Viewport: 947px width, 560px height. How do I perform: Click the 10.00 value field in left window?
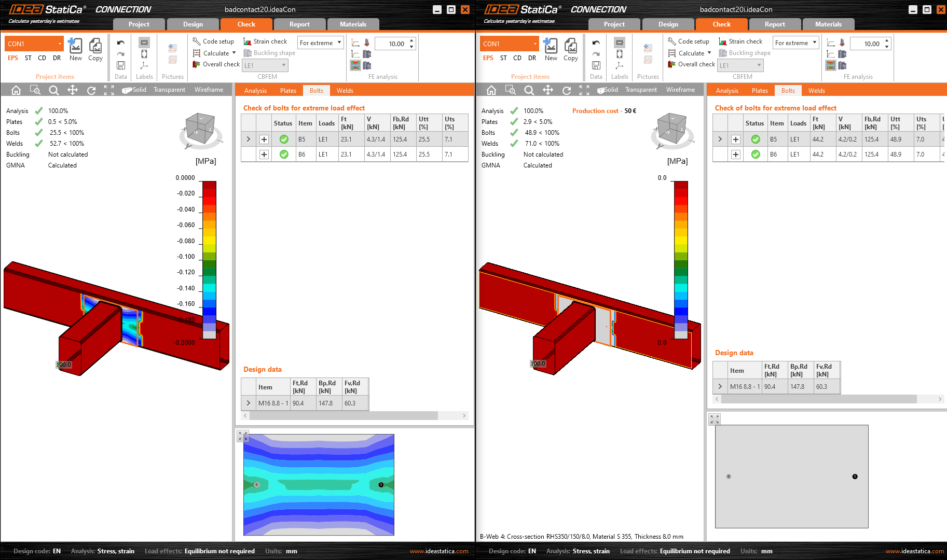pyautogui.click(x=395, y=44)
